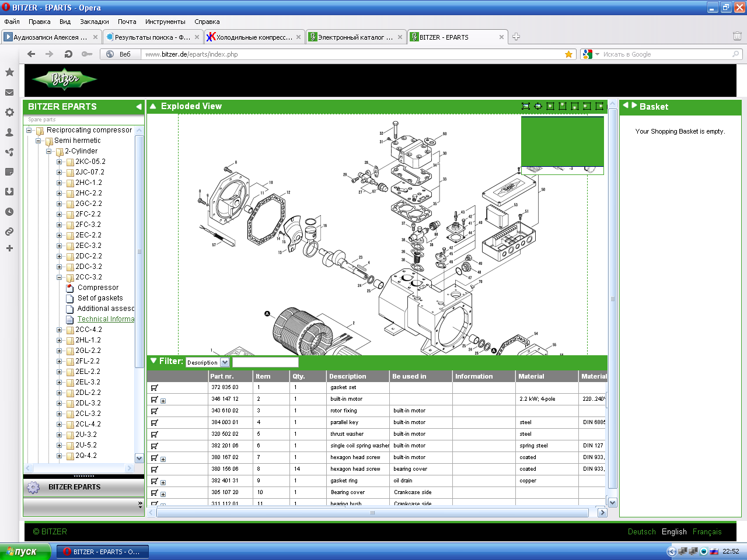This screenshot has height=560, width=747.
Task: Open Opera sidebar History clock panel
Action: [x=9, y=212]
